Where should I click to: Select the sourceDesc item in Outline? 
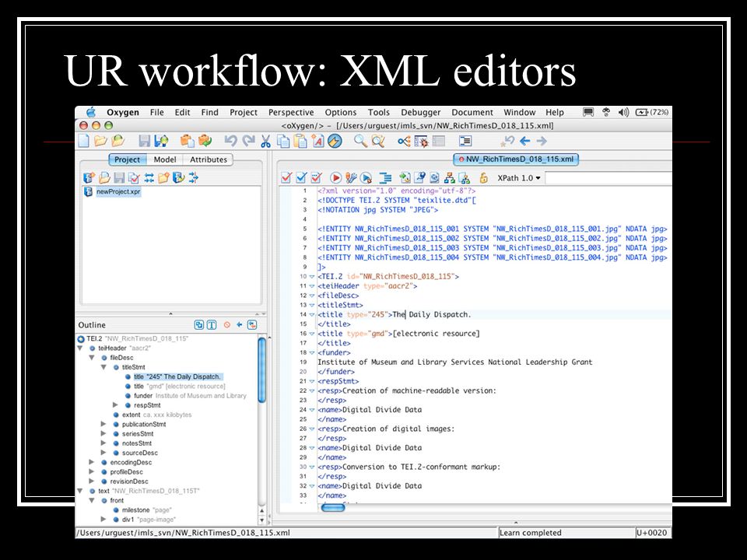[139, 453]
